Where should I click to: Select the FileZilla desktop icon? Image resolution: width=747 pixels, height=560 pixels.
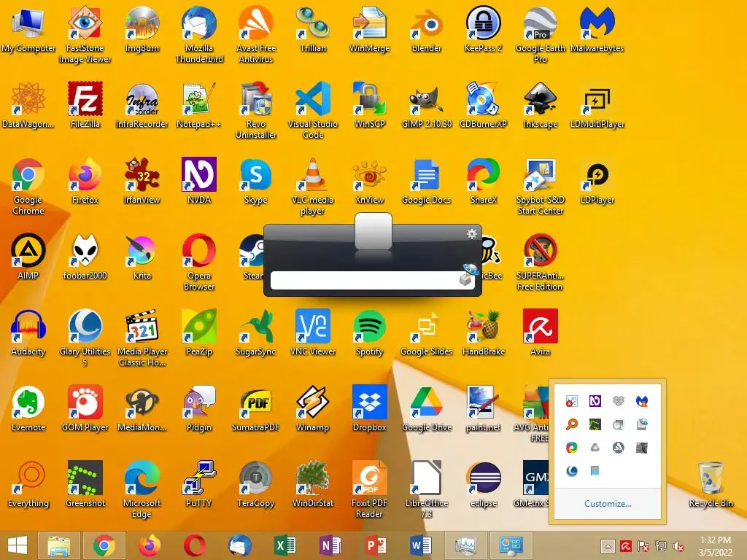[85, 105]
